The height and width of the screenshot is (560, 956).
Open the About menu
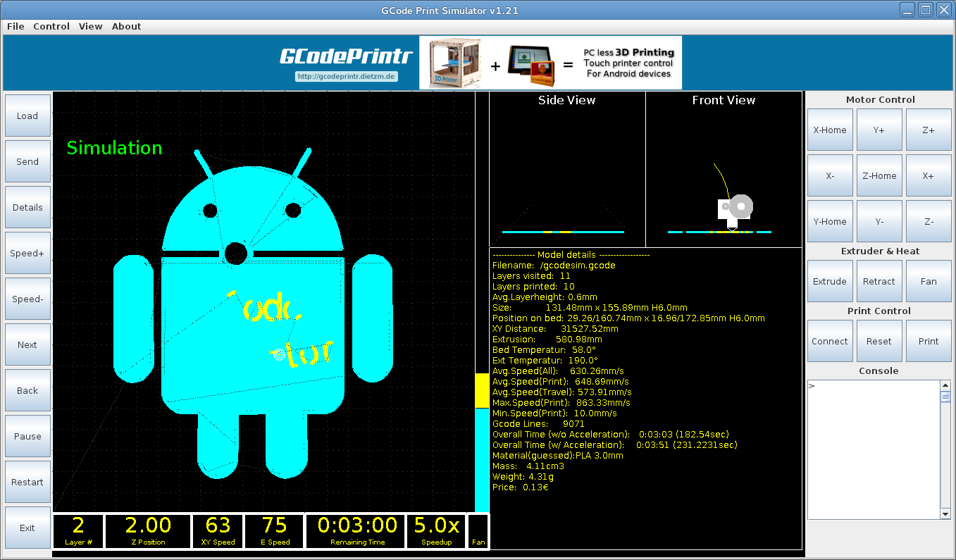tap(127, 26)
